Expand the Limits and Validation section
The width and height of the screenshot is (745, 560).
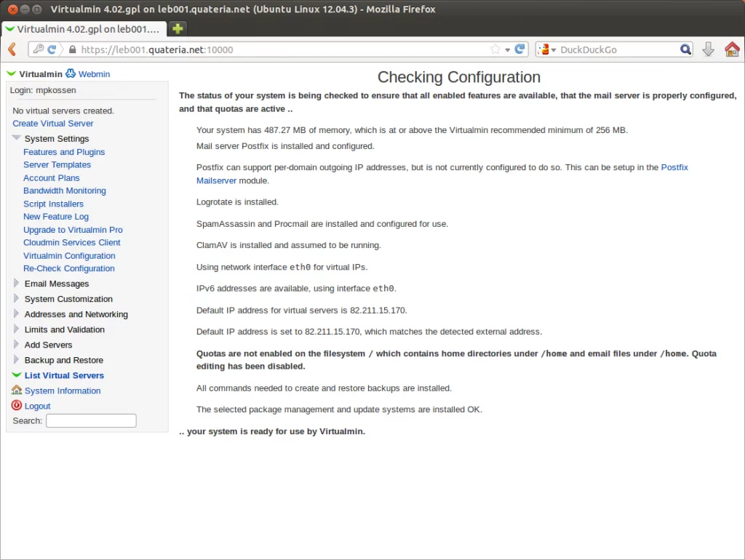point(16,329)
